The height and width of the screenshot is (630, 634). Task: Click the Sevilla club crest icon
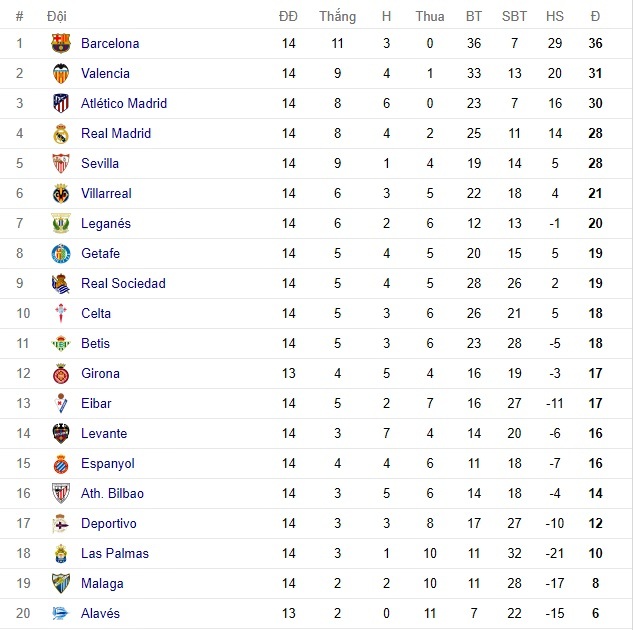pos(61,164)
